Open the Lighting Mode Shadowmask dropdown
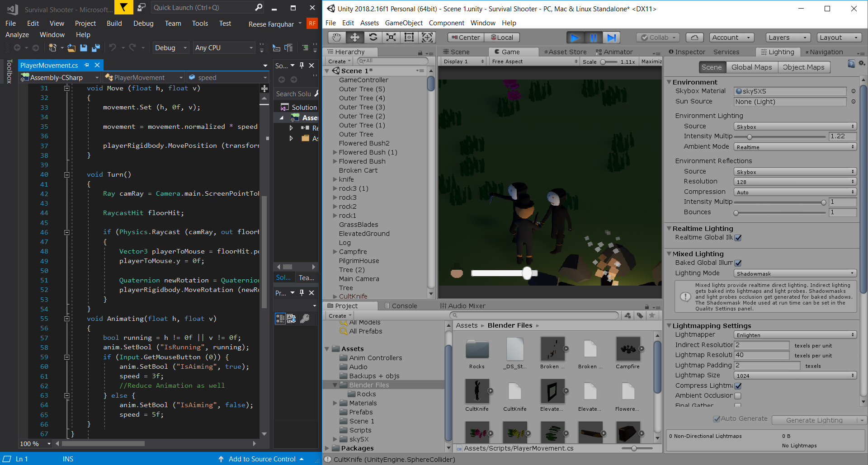868x465 pixels. [794, 273]
